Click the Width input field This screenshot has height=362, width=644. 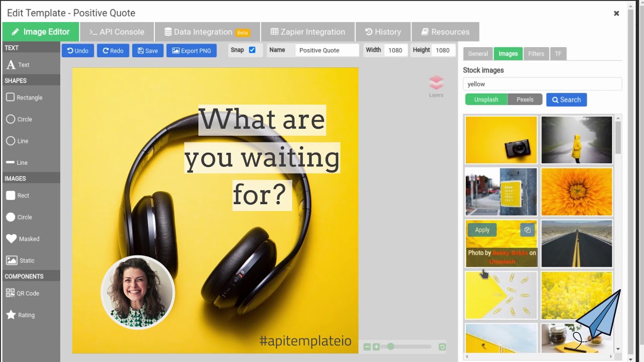coord(395,50)
